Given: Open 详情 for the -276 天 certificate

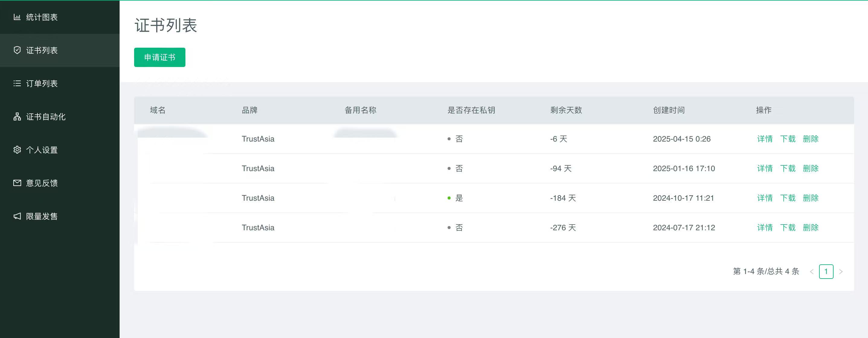Looking at the screenshot, I should [x=765, y=228].
